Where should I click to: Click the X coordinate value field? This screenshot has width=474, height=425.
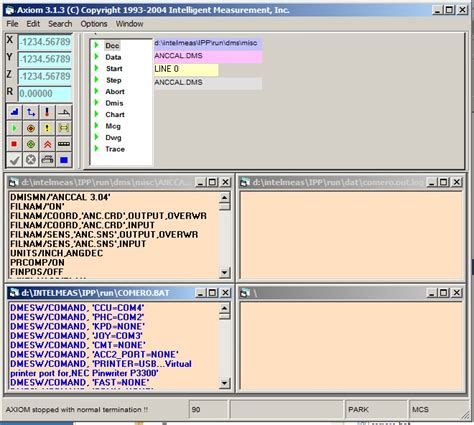click(x=45, y=42)
